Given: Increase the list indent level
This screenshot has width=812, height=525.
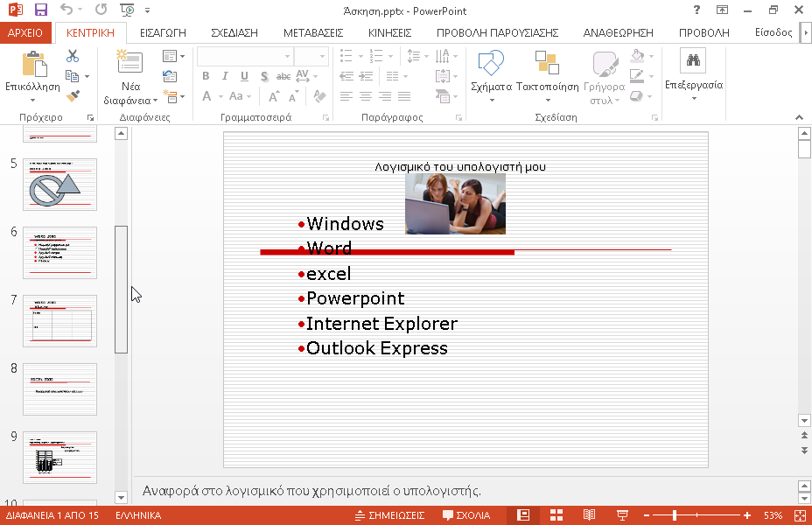Looking at the screenshot, I should coord(366,77).
